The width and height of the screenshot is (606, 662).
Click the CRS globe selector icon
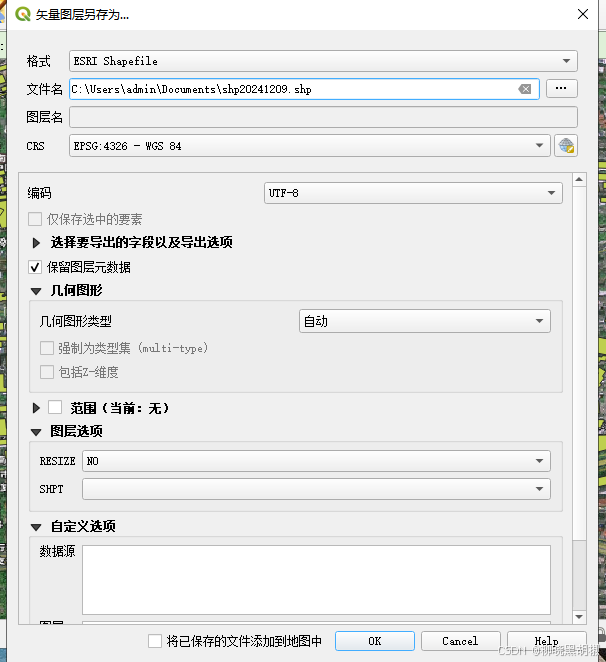[x=566, y=146]
